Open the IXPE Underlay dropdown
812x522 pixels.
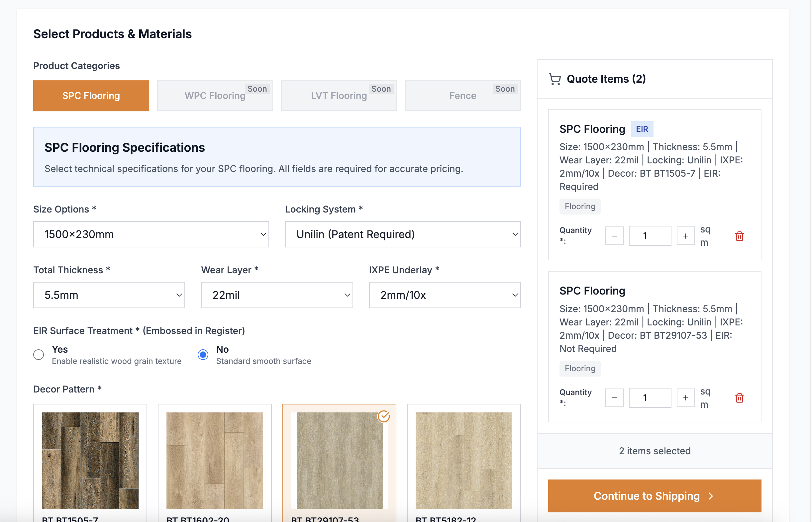click(445, 295)
